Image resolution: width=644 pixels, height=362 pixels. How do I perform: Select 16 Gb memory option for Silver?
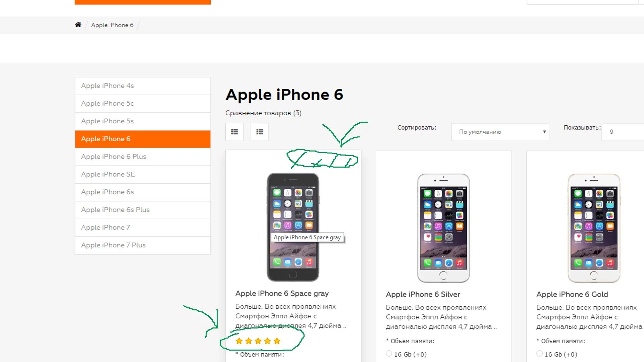click(388, 354)
